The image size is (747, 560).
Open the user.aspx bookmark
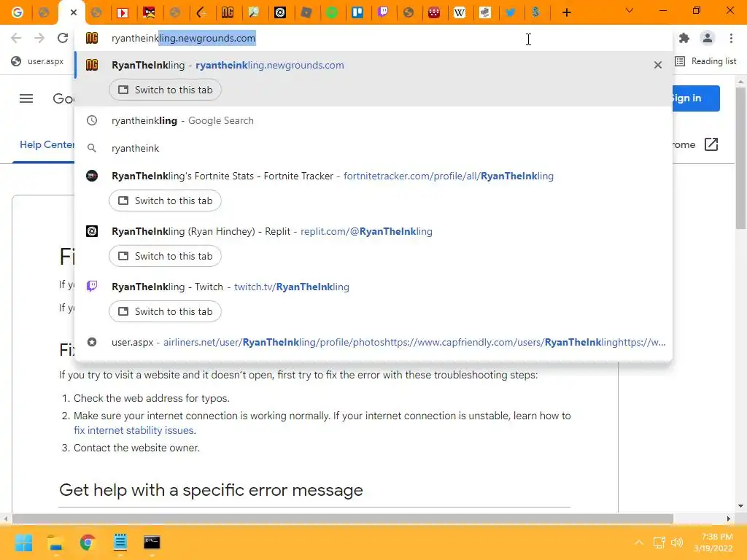click(38, 61)
